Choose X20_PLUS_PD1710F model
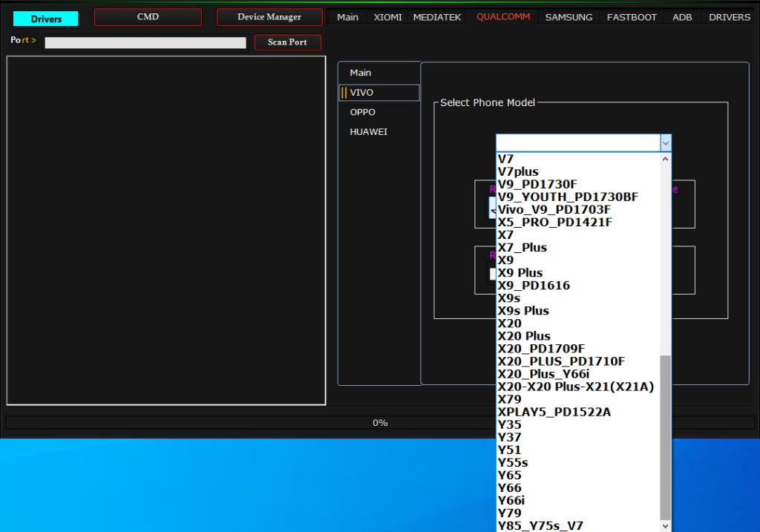 pyautogui.click(x=578, y=361)
